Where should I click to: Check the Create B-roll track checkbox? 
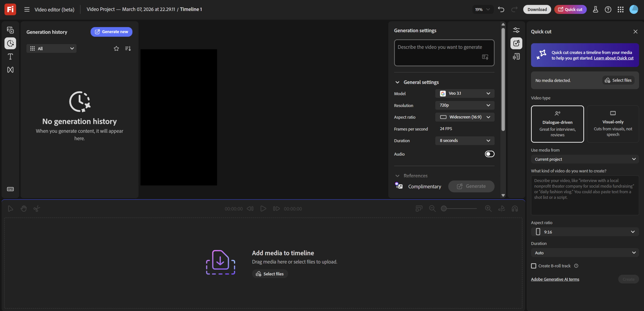(x=534, y=266)
